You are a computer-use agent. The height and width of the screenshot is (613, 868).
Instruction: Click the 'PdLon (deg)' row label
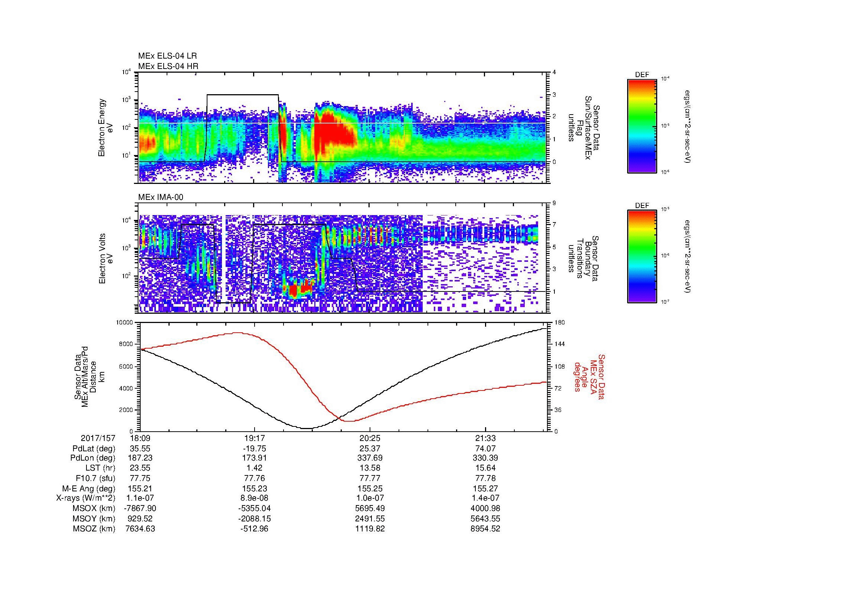click(94, 458)
